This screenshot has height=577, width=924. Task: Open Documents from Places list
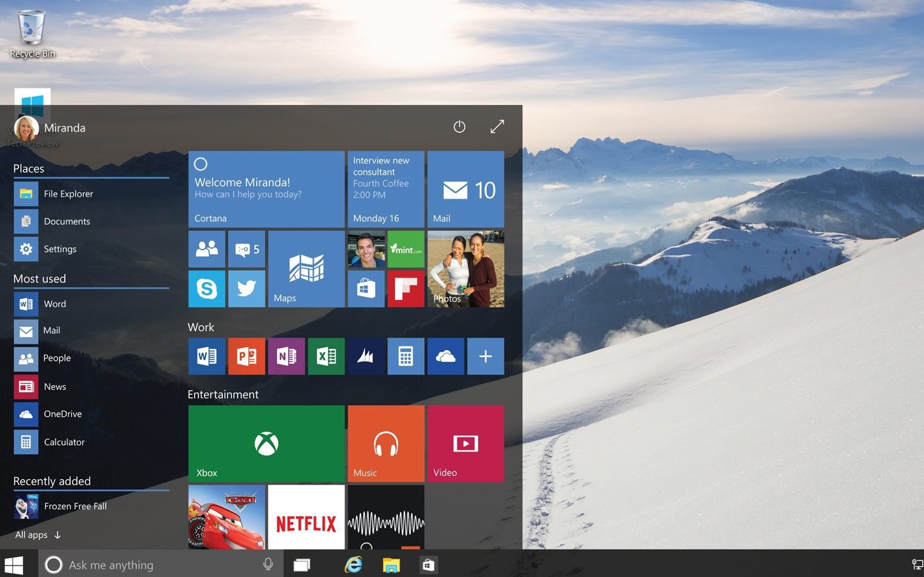pos(91,221)
